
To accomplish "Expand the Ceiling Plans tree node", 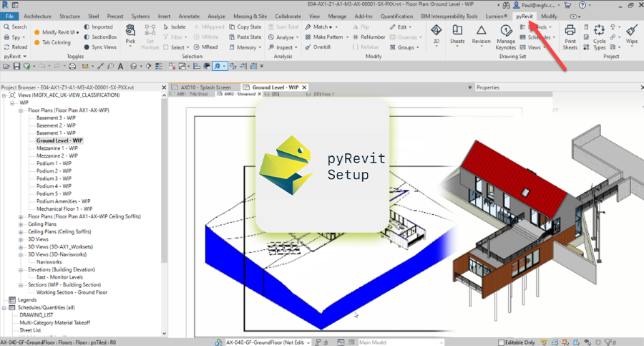I will point(21,224).
